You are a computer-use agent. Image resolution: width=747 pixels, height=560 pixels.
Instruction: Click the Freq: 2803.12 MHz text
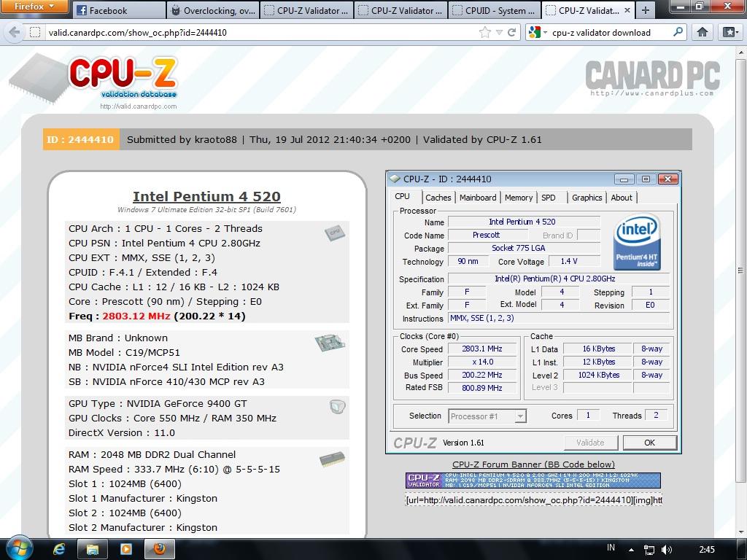point(157,316)
